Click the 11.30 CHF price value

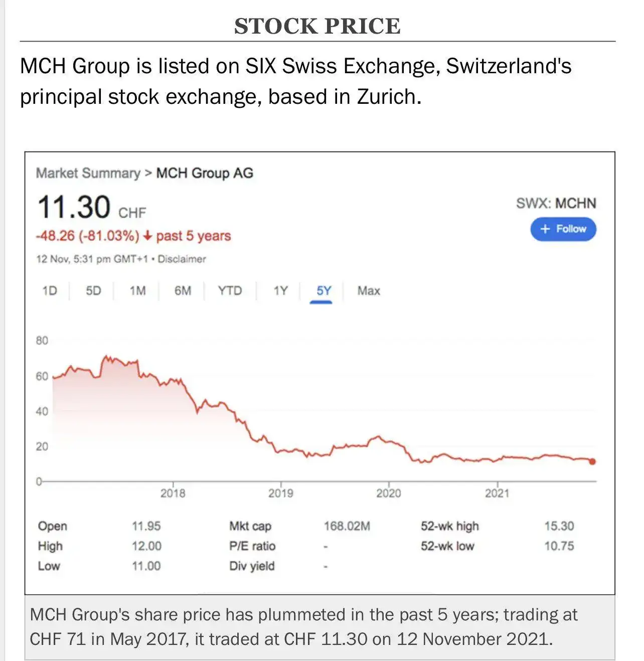tap(74, 207)
